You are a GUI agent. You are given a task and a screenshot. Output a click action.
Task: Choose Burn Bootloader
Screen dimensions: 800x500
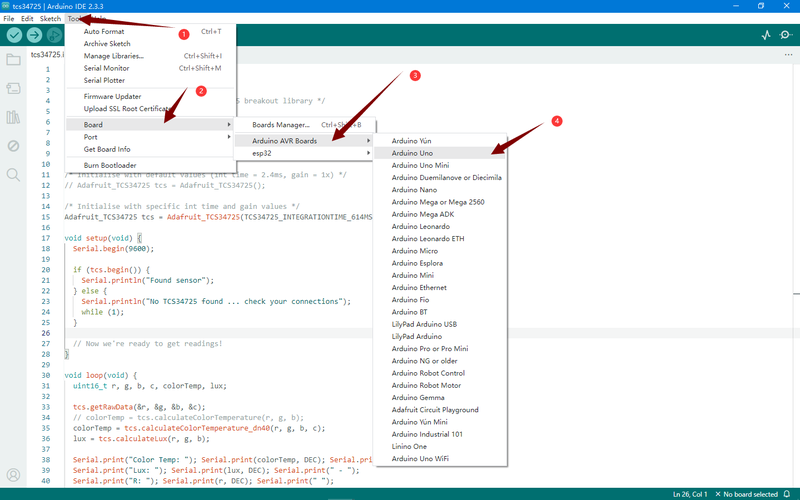tap(151, 165)
